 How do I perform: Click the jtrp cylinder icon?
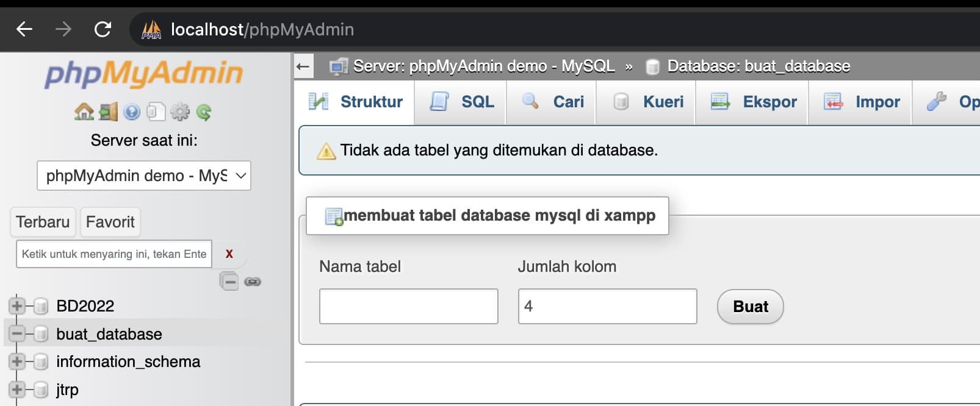pos(41,390)
